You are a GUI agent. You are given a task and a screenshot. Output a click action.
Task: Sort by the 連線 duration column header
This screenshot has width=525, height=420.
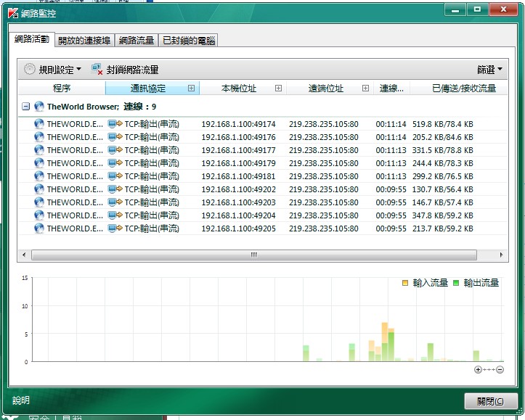coord(391,88)
